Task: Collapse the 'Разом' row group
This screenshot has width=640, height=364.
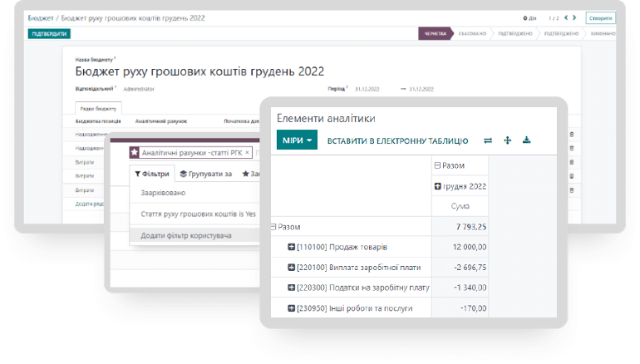Action: pyautogui.click(x=274, y=227)
